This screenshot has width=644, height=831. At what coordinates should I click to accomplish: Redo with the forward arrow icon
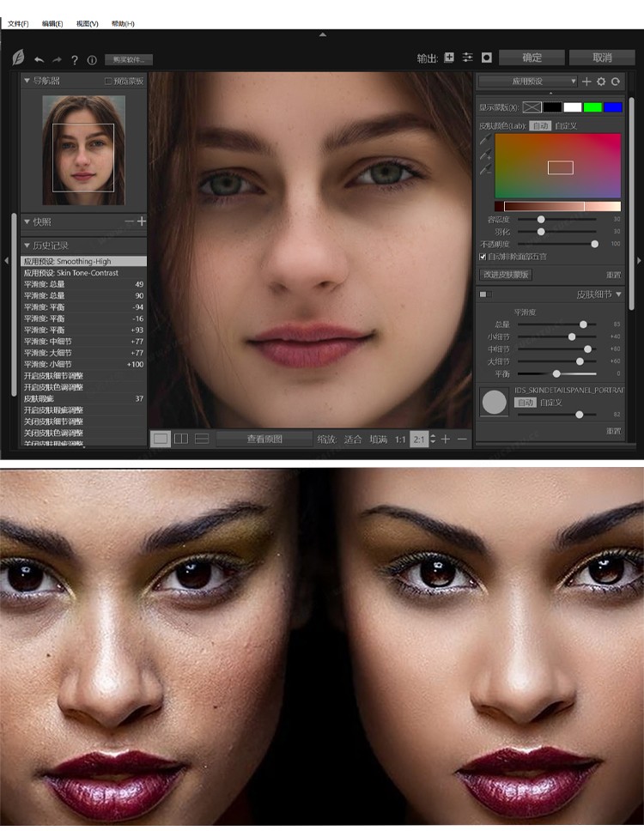click(57, 60)
